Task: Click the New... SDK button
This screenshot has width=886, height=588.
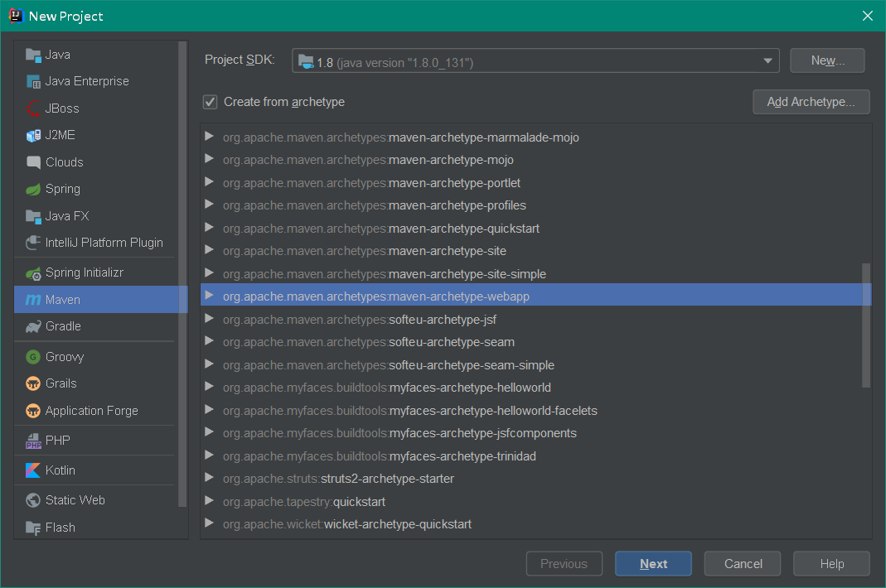Action: pyautogui.click(x=827, y=60)
